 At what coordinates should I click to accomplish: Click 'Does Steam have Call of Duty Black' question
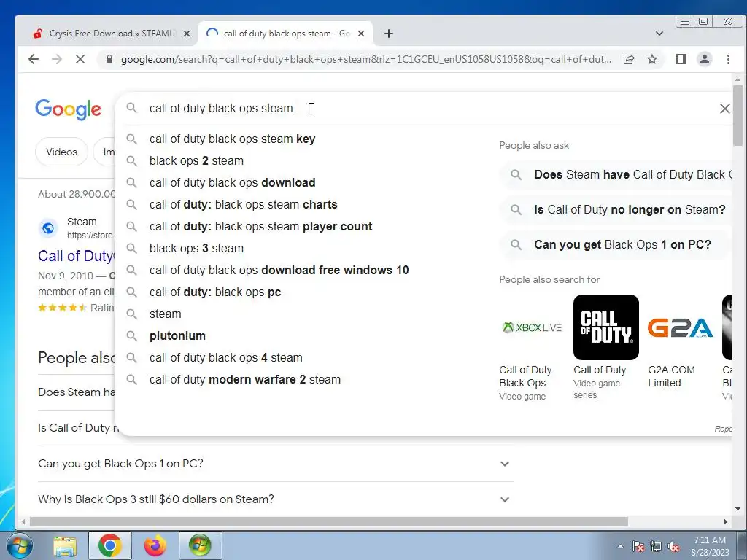coord(616,175)
